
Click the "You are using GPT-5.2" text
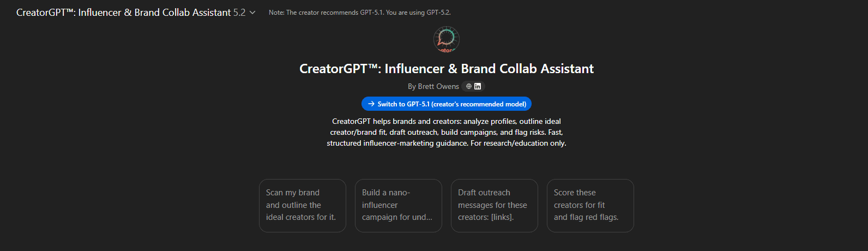click(x=418, y=13)
